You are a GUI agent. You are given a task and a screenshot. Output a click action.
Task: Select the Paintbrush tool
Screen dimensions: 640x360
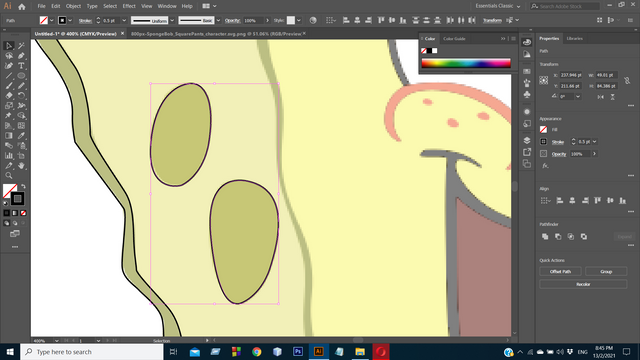9,86
